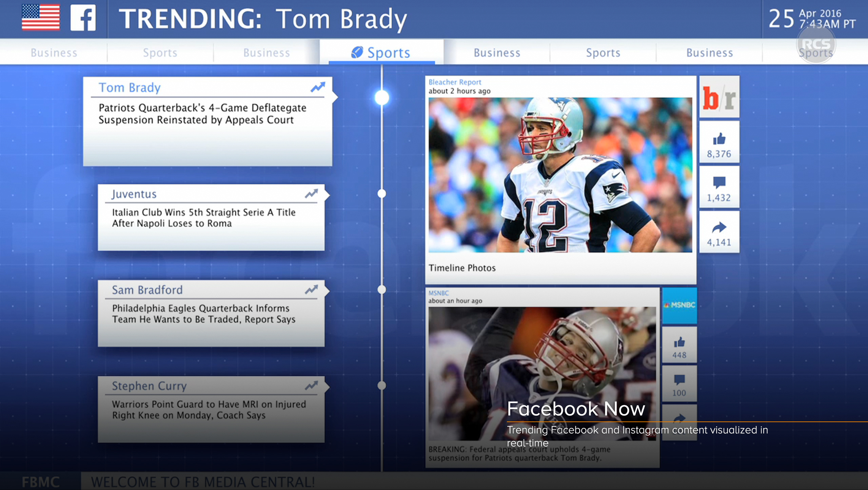
Task: Click the MSNBC logo tile
Action: [x=679, y=305]
